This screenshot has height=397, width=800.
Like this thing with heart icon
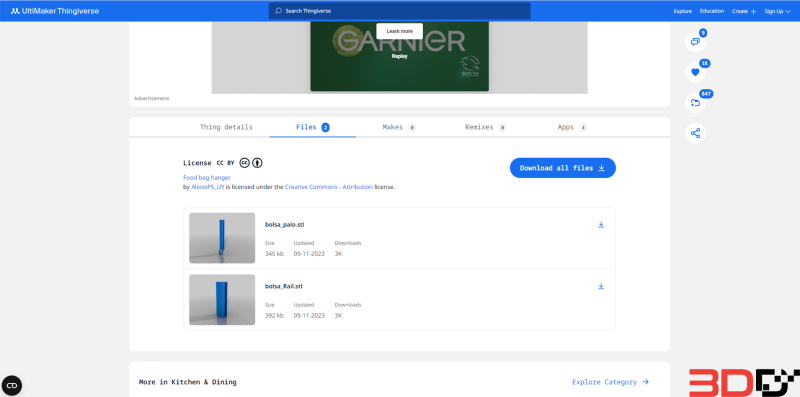[x=695, y=72]
